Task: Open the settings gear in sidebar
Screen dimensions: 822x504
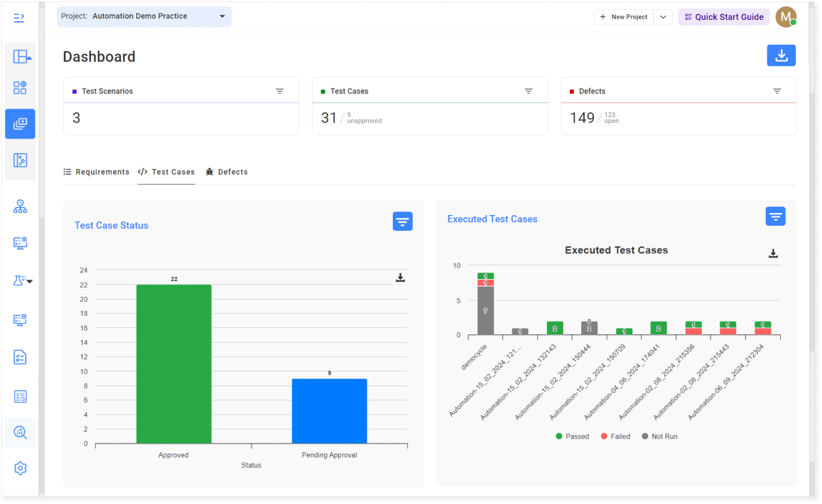Action: click(21, 469)
